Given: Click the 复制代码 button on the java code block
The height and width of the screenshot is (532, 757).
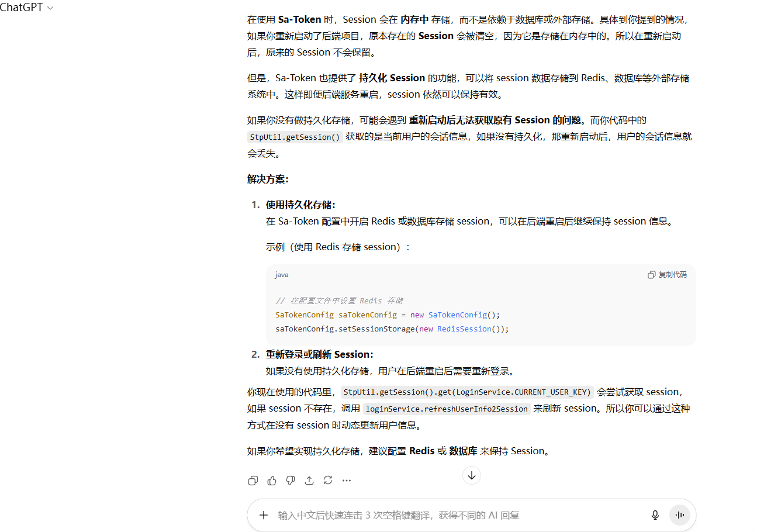Looking at the screenshot, I should tap(667, 275).
